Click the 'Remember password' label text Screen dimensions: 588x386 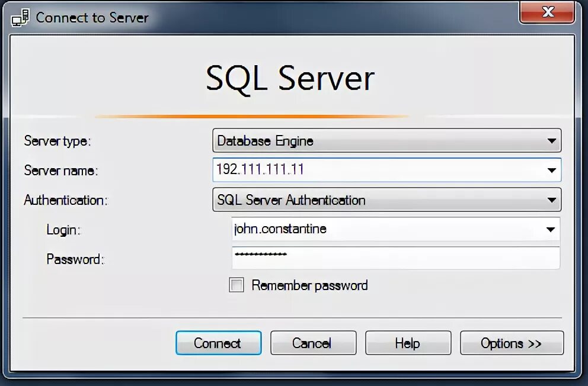pos(309,285)
